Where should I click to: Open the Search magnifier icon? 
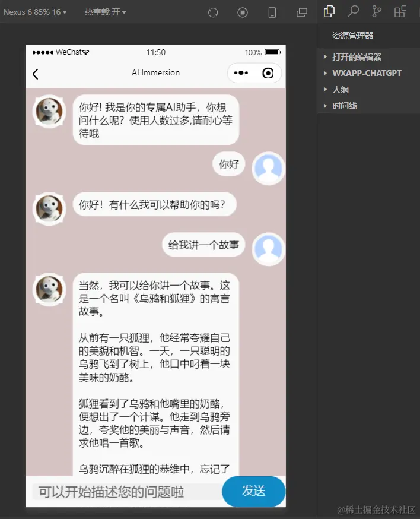[353, 12]
